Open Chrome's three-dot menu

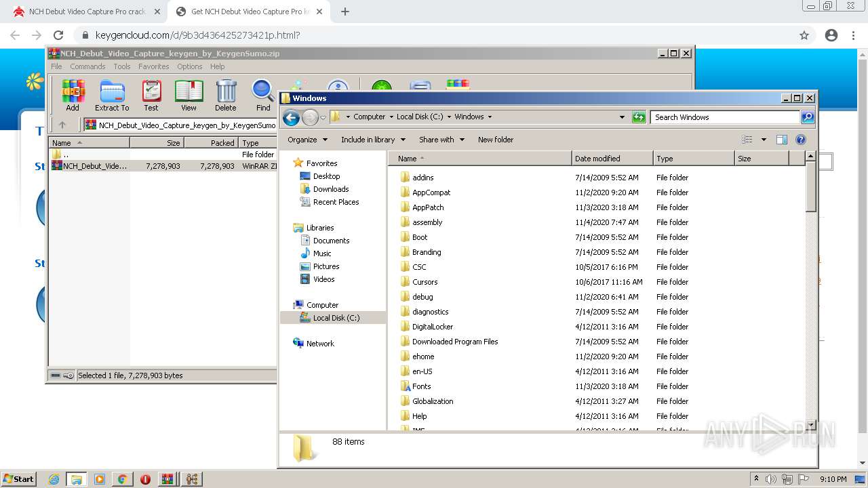pos(854,35)
